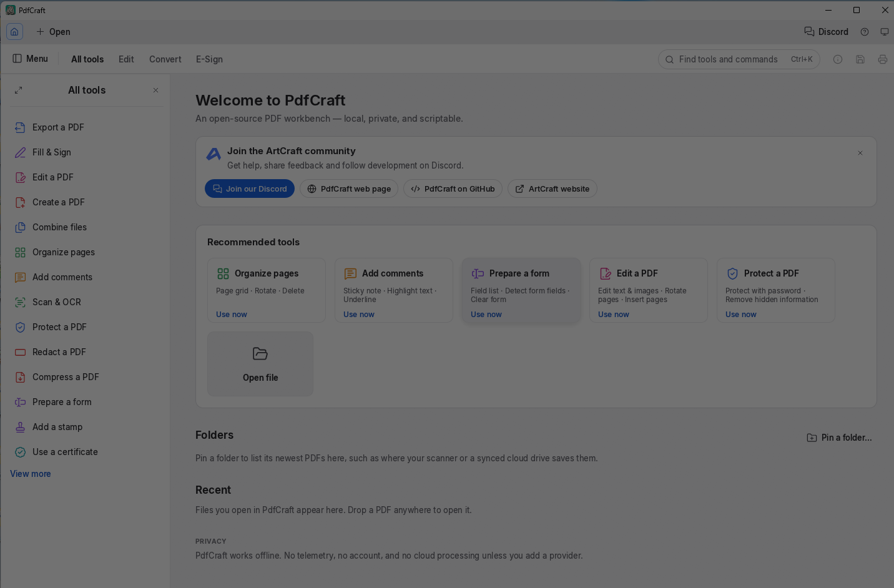Open PdfCraft web page link
894x588 pixels.
point(349,189)
